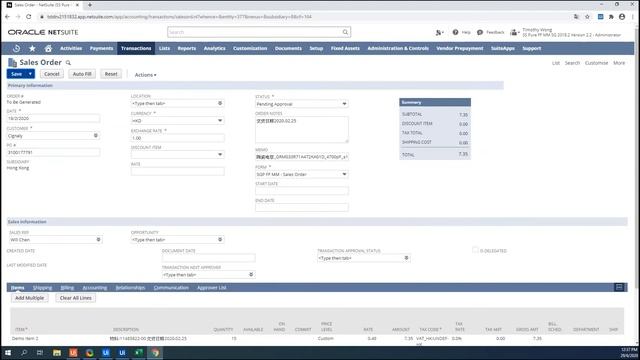Click the Clear All Lines button
This screenshot has width=640, height=360.
76,298
